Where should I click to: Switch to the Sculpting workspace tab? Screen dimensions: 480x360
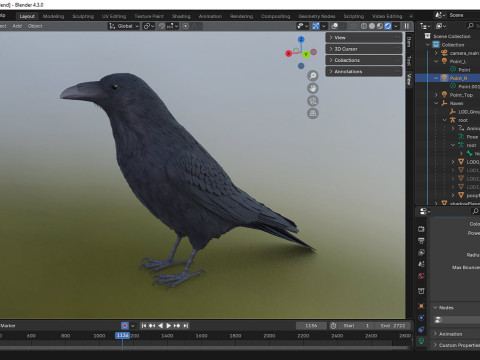coord(83,16)
